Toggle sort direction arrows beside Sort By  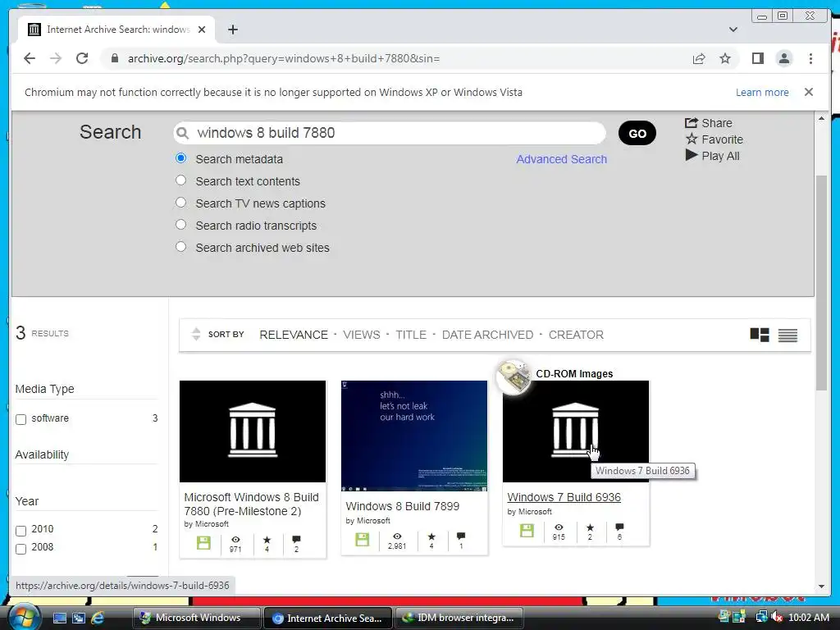click(196, 335)
